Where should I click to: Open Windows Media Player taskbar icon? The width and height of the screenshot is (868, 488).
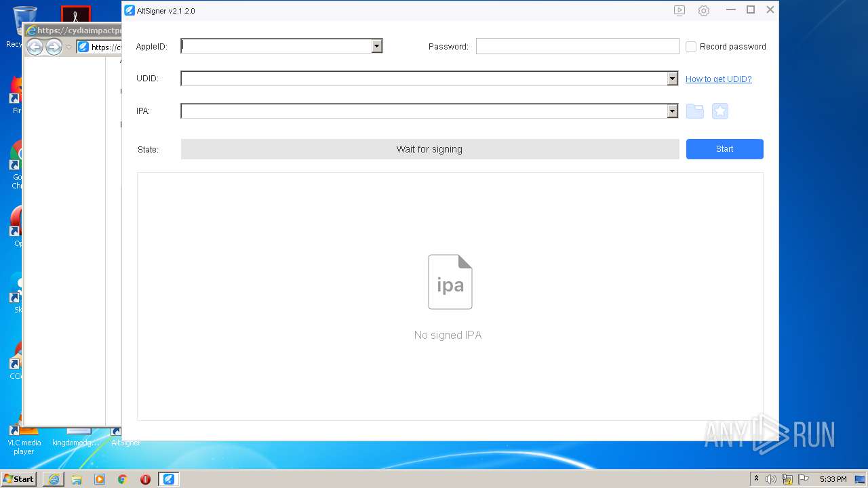(x=100, y=479)
